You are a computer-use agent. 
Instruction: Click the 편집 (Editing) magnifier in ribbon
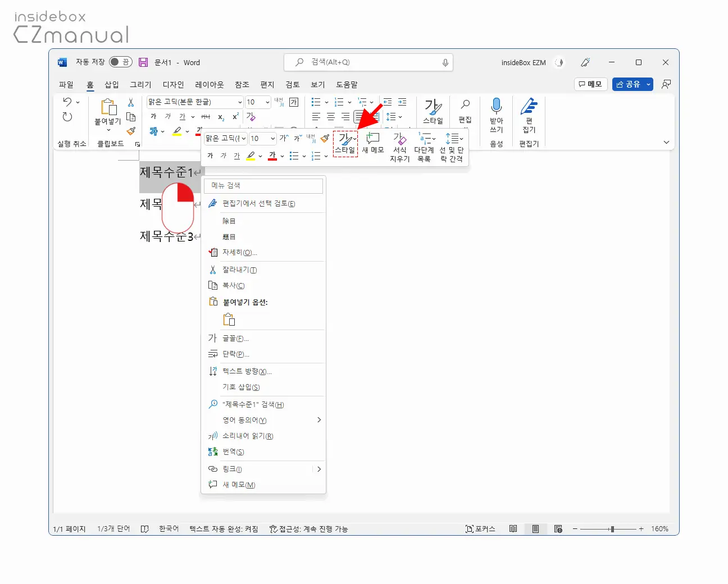[465, 111]
